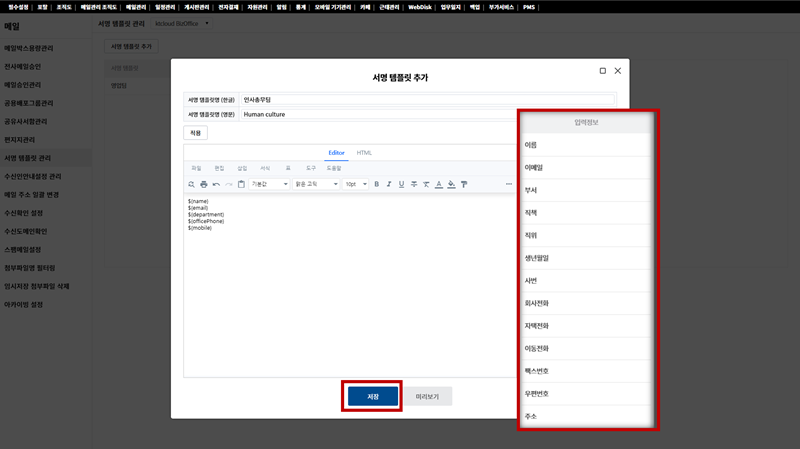
Task: Open 스팸메일설정 in sidebar
Action: (x=22, y=250)
